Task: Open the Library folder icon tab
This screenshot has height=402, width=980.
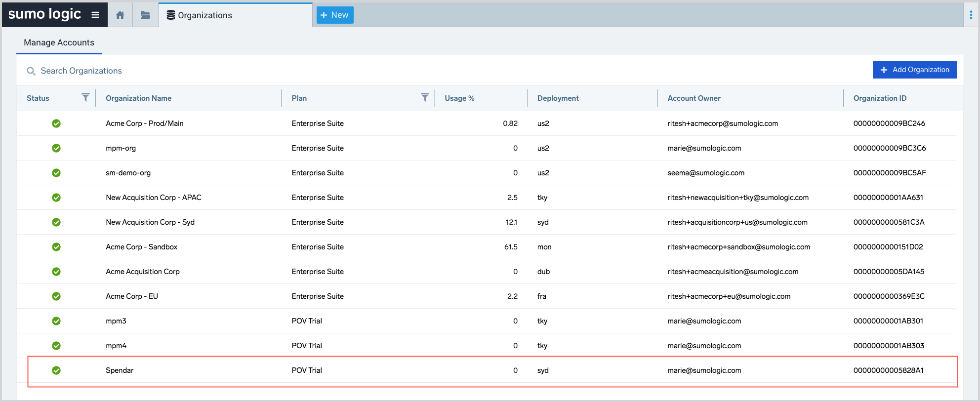Action: point(145,15)
